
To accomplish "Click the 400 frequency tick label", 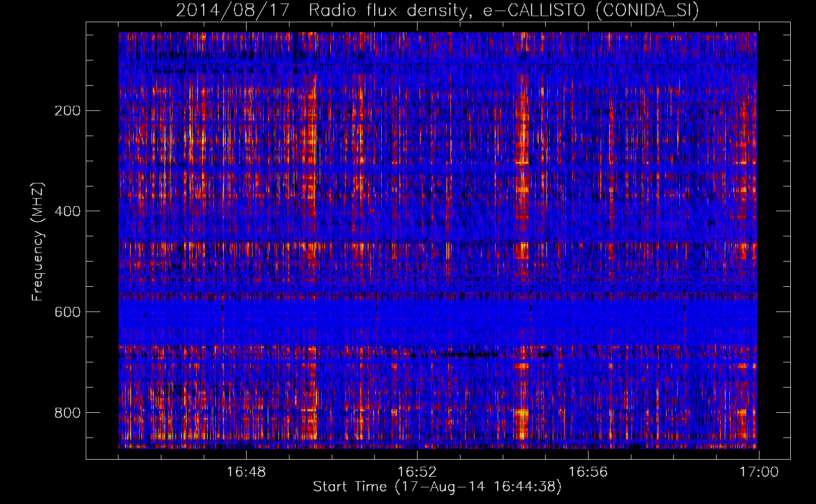I will (x=68, y=211).
